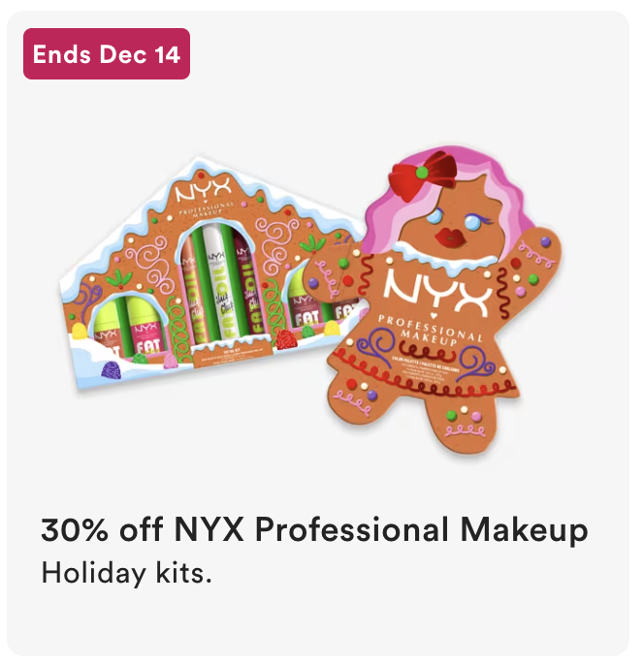Image resolution: width=644 pixels, height=665 pixels.
Task: Click the "Ends Dec 14" badge
Action: (x=107, y=54)
